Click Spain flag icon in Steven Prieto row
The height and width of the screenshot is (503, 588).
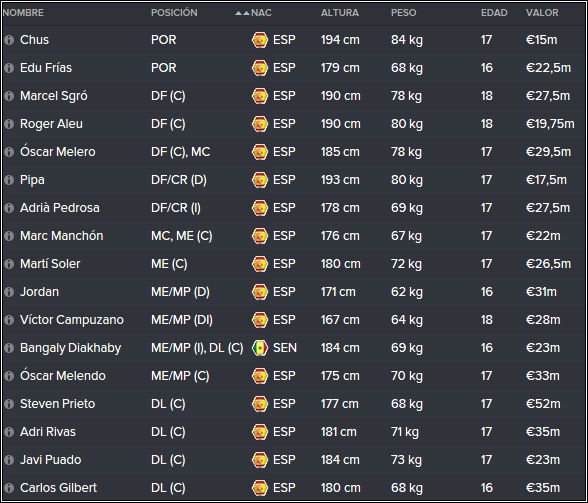pyautogui.click(x=260, y=404)
